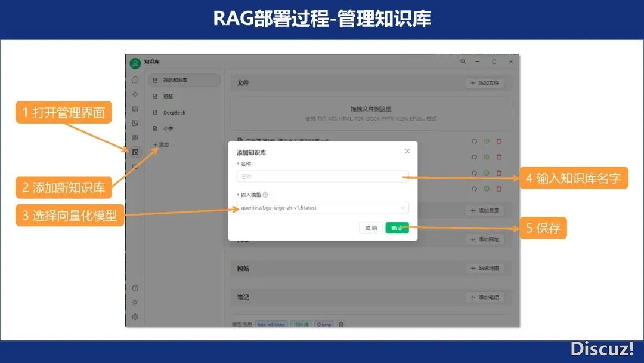644x363 pixels.
Task: Click the 拖拽文件到这里 file drop zone
Action: click(371, 114)
